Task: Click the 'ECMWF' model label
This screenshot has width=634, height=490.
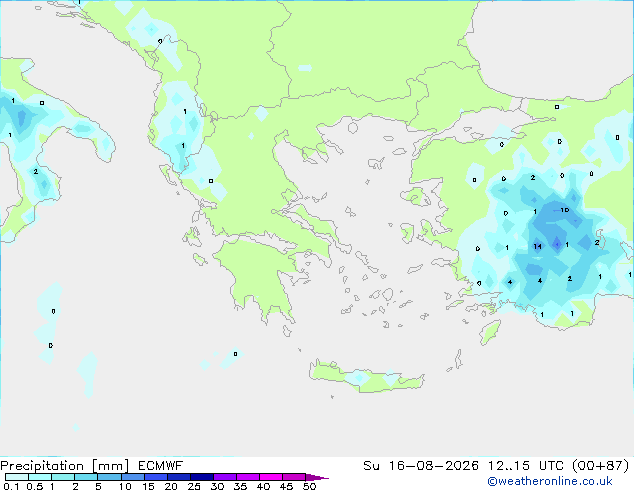Action: 161,466
